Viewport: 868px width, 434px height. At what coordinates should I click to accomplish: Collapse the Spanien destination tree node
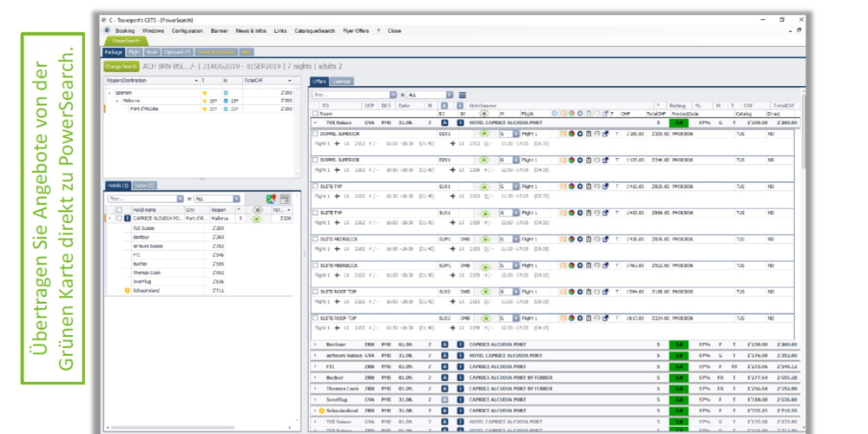108,92
